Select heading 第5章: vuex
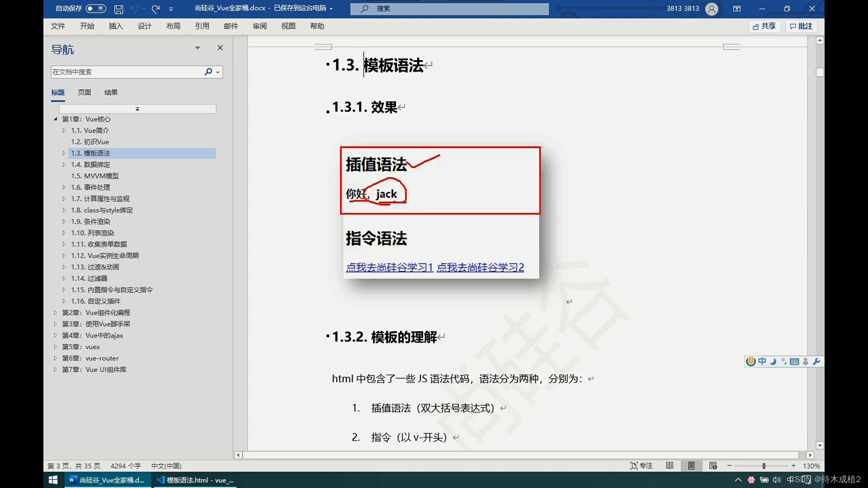 coord(81,347)
